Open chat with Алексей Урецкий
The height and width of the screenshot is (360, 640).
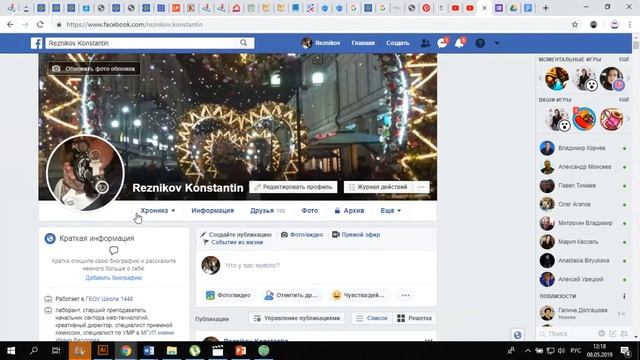(583, 279)
